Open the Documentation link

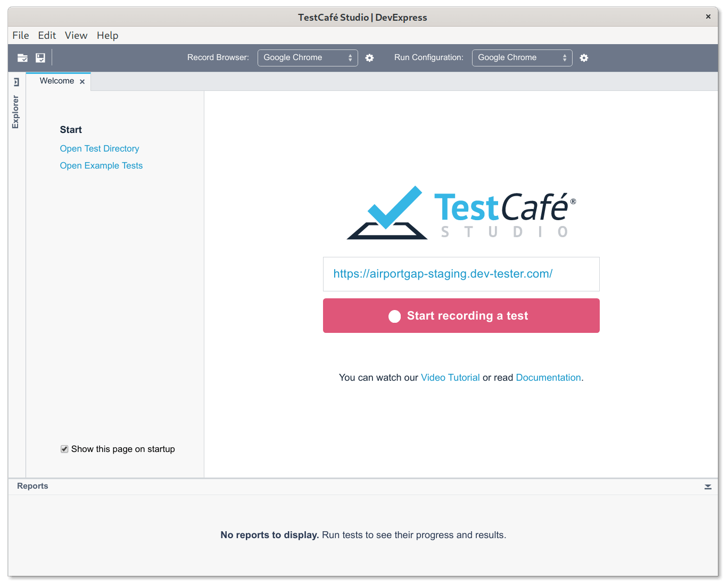click(x=548, y=378)
